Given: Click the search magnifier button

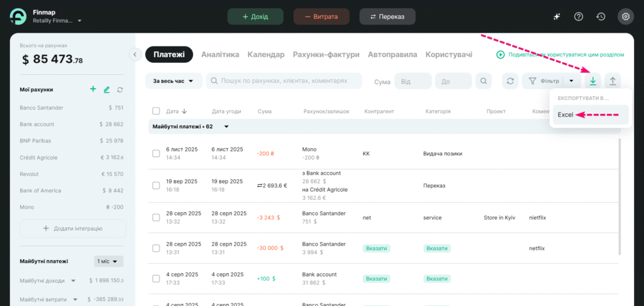Looking at the screenshot, I should pos(484,81).
